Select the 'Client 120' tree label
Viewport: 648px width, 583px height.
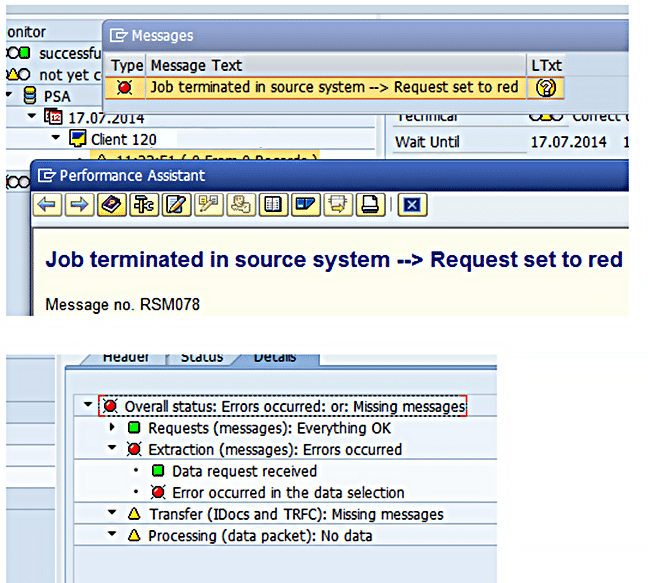[124, 139]
